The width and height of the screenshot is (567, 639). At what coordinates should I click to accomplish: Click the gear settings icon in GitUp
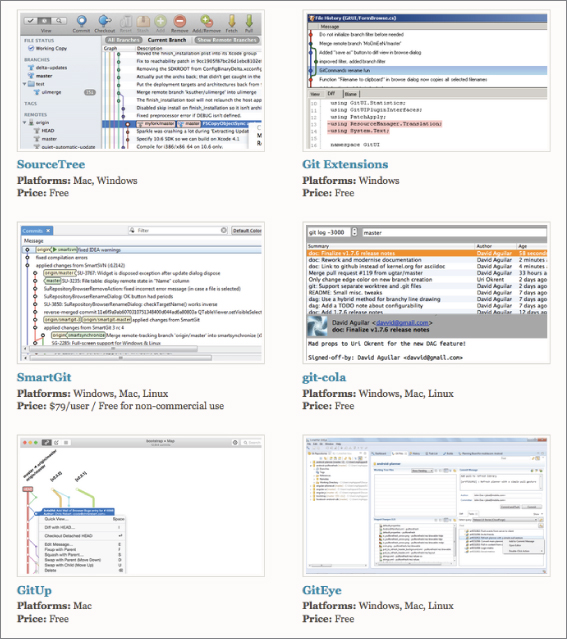[235, 442]
